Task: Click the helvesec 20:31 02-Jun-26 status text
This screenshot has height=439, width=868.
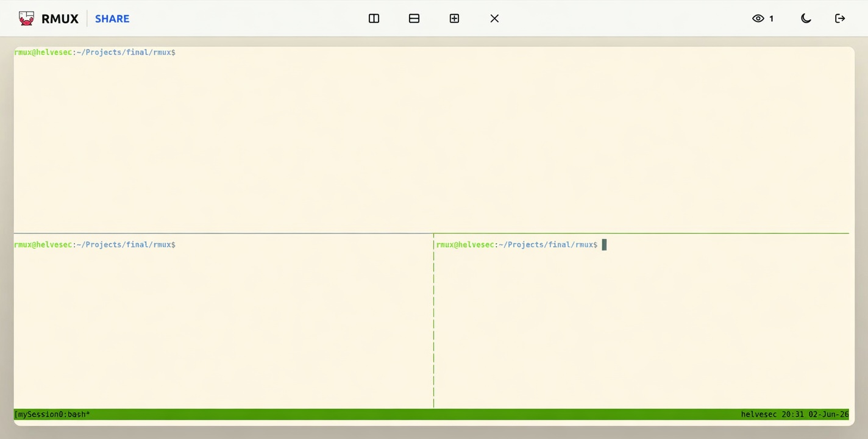Action: (x=795, y=415)
